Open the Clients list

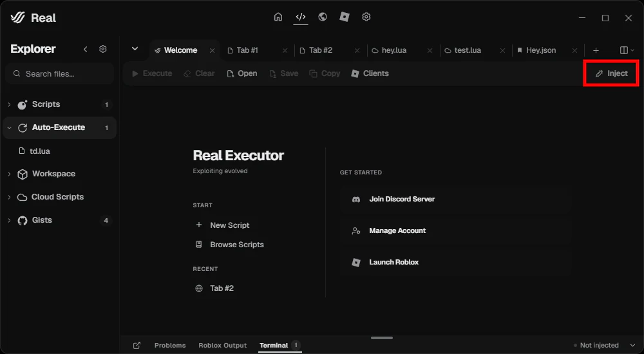pyautogui.click(x=370, y=73)
